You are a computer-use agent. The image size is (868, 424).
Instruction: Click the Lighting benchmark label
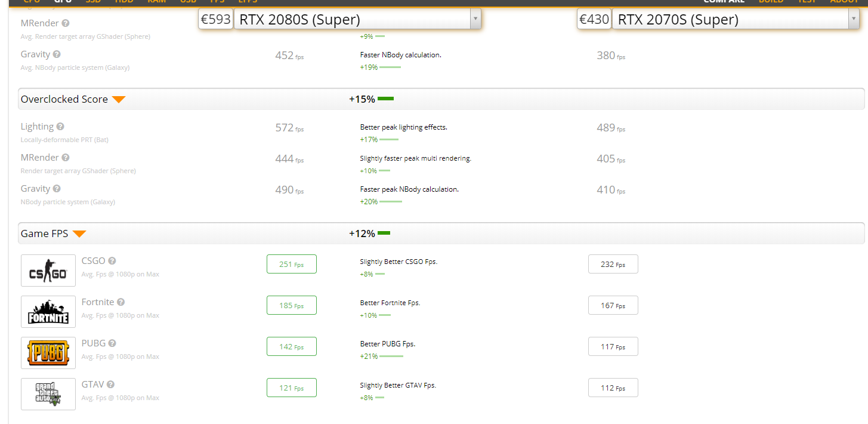point(37,127)
